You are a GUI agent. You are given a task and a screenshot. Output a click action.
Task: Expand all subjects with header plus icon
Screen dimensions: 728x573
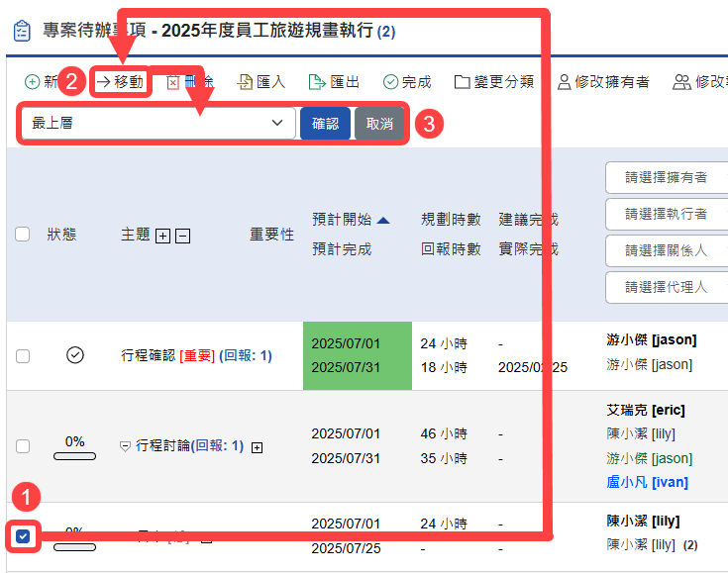[162, 236]
